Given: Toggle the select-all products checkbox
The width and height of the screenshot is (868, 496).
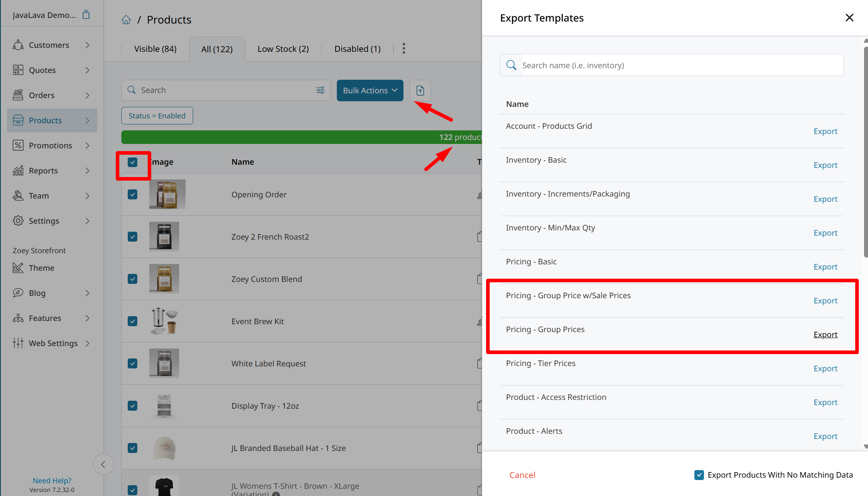Looking at the screenshot, I should pyautogui.click(x=132, y=162).
